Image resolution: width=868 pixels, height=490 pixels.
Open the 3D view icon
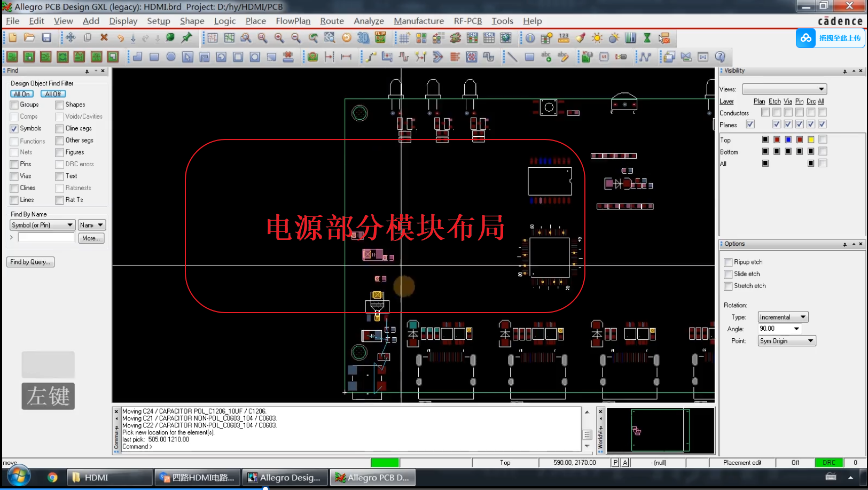[x=363, y=38]
